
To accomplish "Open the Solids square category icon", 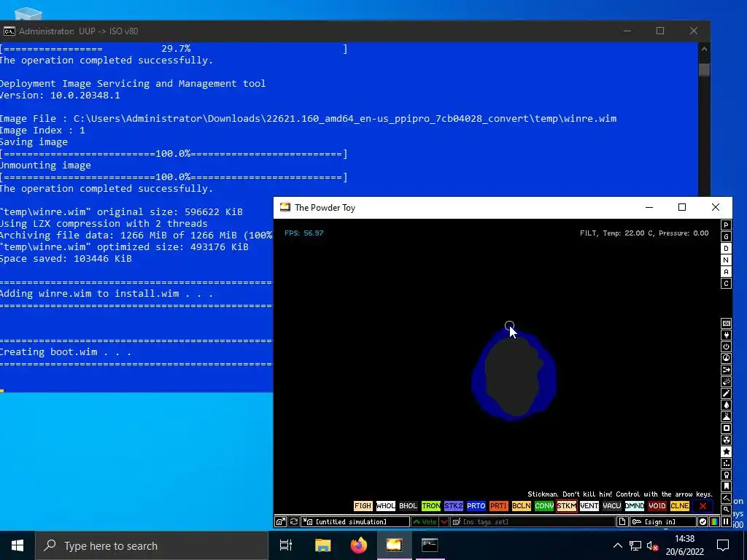I will click(x=726, y=428).
